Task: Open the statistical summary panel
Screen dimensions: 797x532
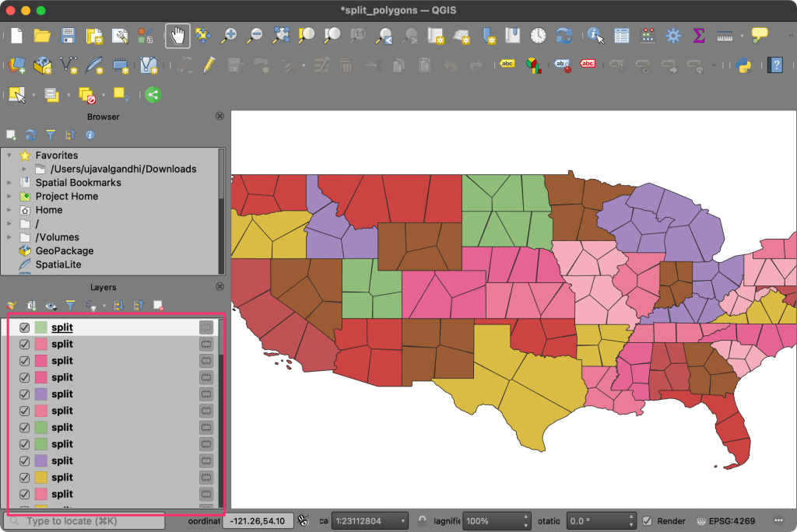Action: 699,35
